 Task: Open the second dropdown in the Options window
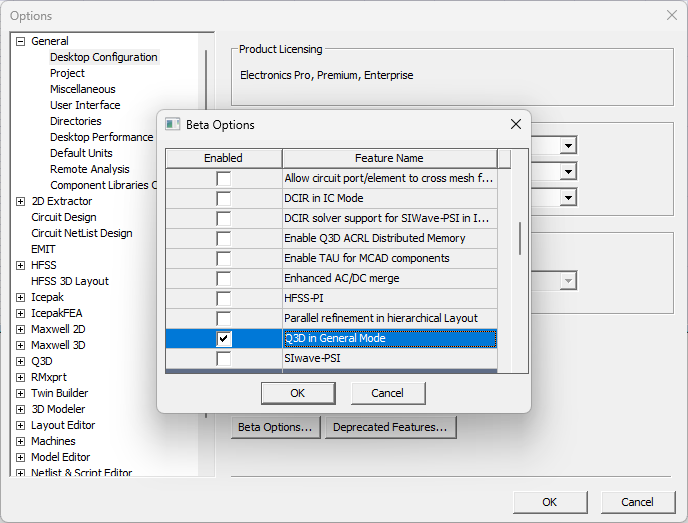click(568, 172)
